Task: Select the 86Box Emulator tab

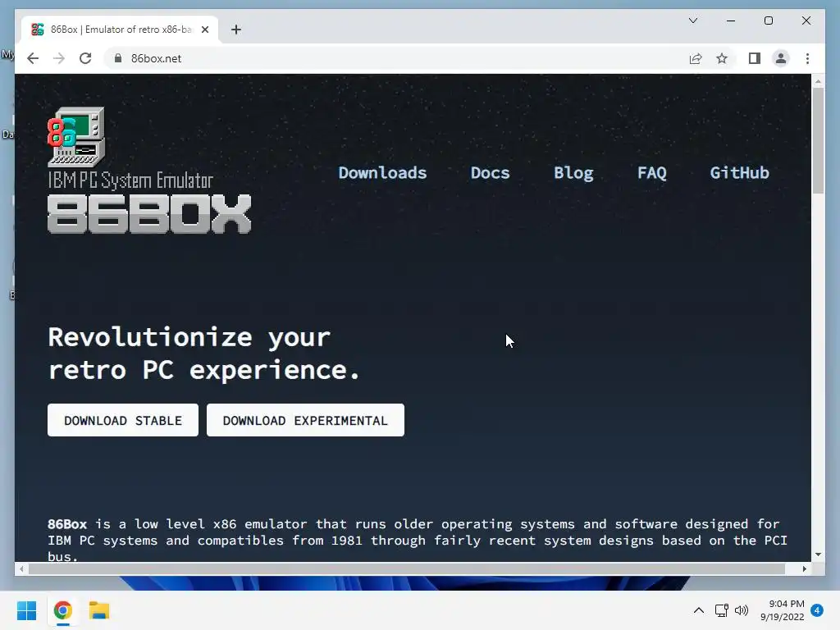Action: [120, 30]
